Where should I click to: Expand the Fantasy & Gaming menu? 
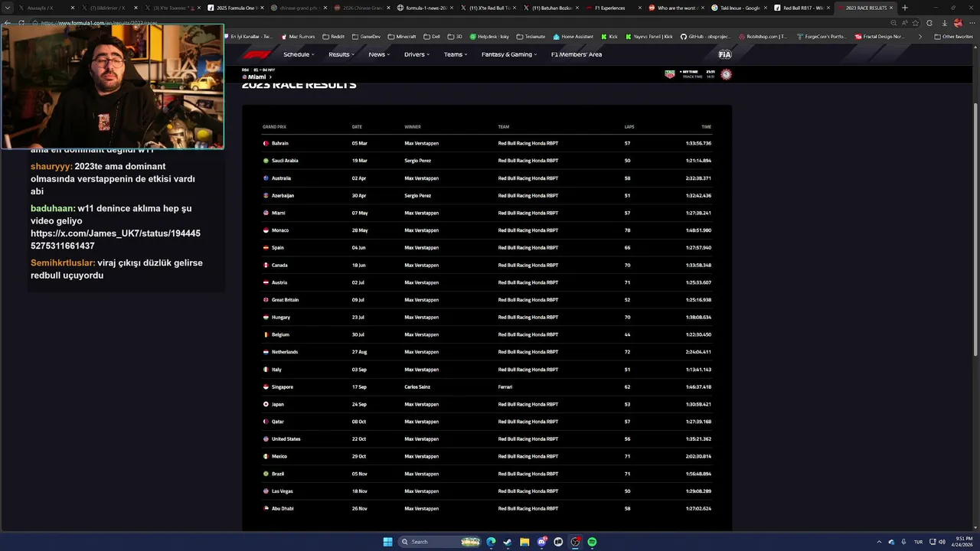[x=509, y=54]
